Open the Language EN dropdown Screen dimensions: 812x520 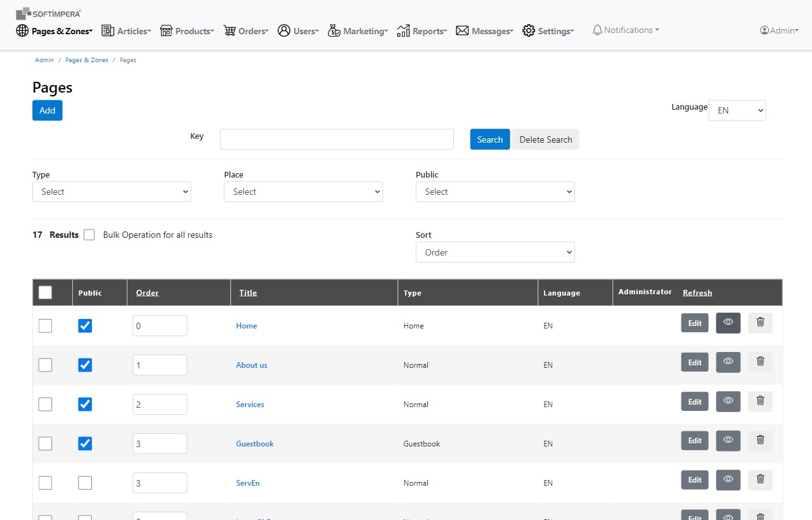(x=737, y=110)
